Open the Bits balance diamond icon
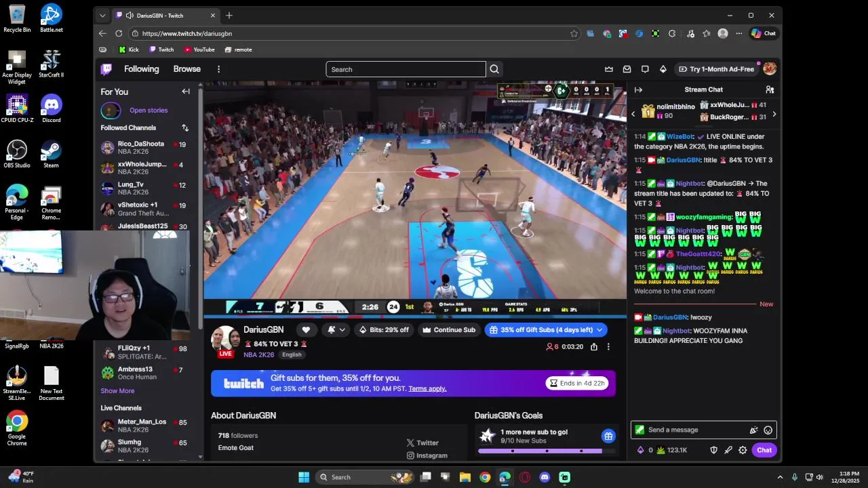The image size is (868, 488). point(641,450)
